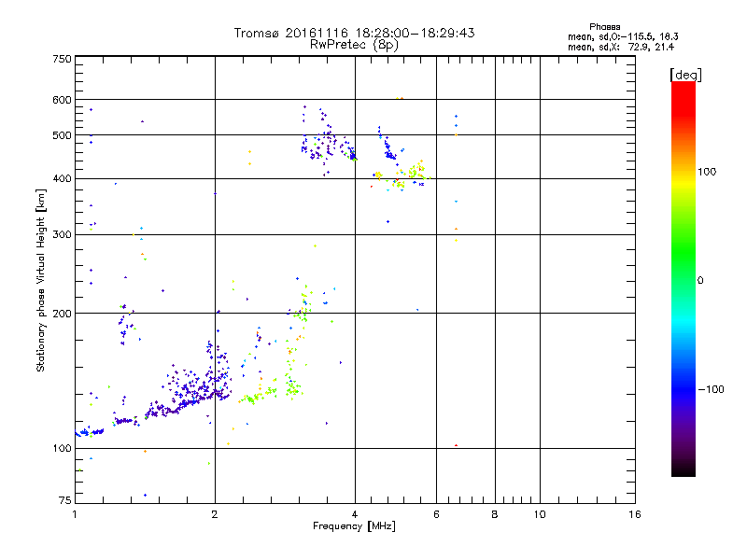Click the x-axis tick '16'
This screenshot has width=747, height=560.
(x=635, y=514)
